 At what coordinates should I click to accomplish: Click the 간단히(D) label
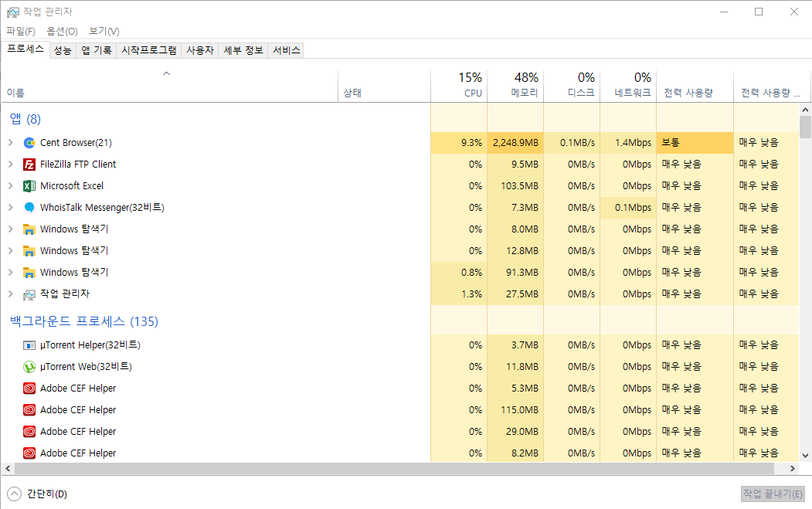point(47,494)
